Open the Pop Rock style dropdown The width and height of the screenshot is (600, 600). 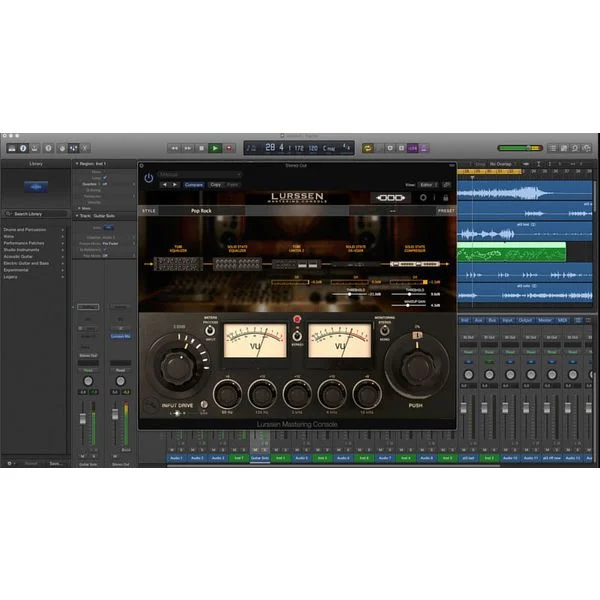click(201, 211)
